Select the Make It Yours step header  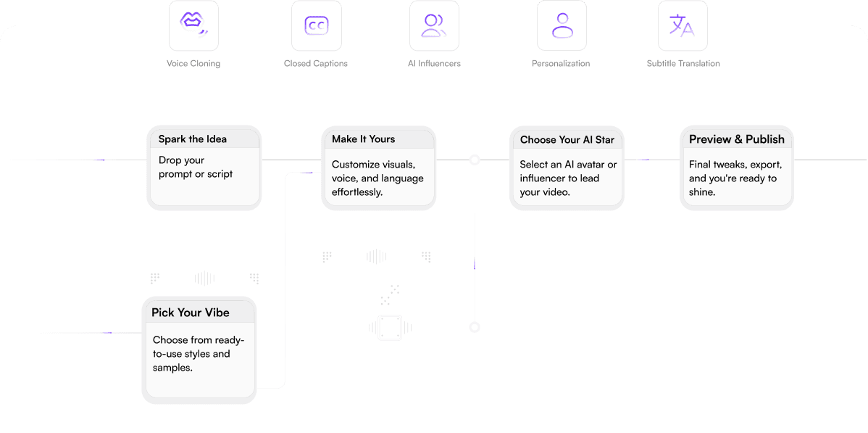[379, 139]
